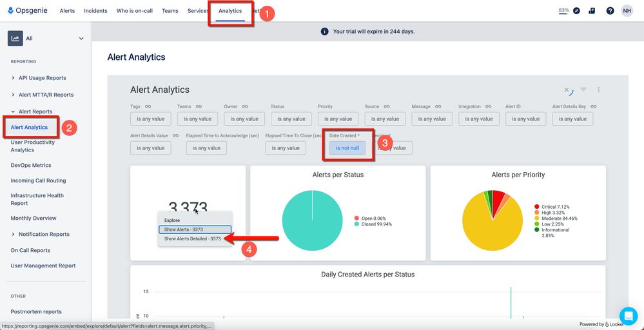Open User Management Report link

click(x=43, y=266)
